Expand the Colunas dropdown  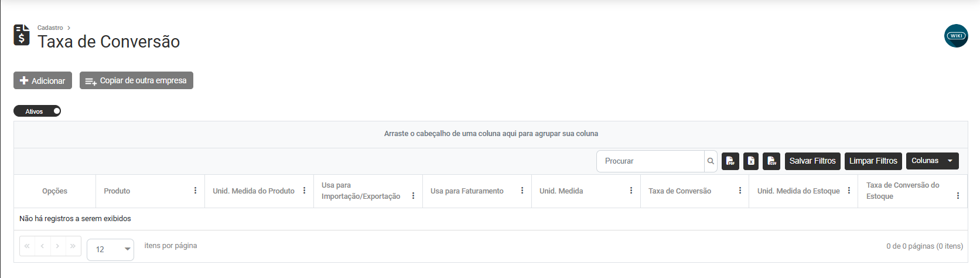[932, 161]
